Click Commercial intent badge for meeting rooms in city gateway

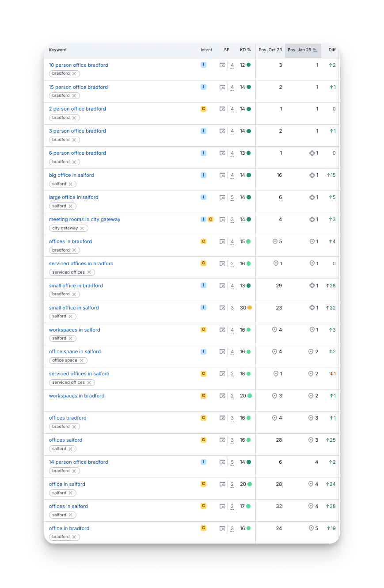(x=210, y=219)
